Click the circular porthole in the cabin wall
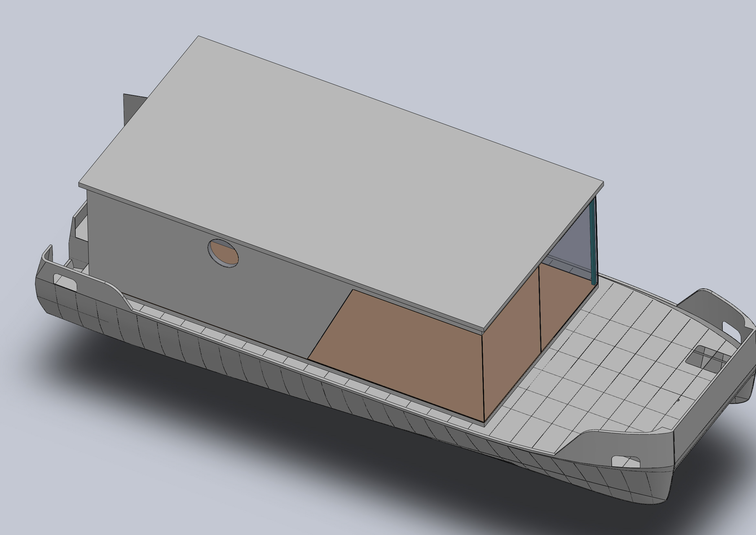 (x=223, y=253)
